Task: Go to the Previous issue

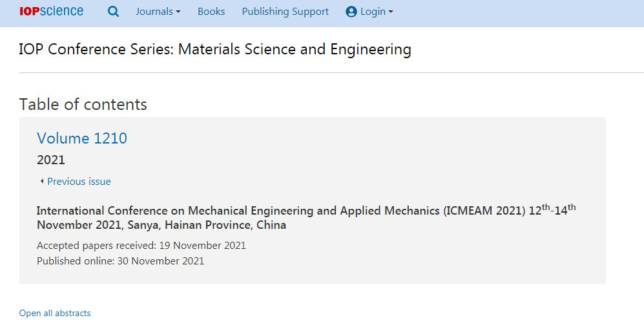Action: point(79,182)
